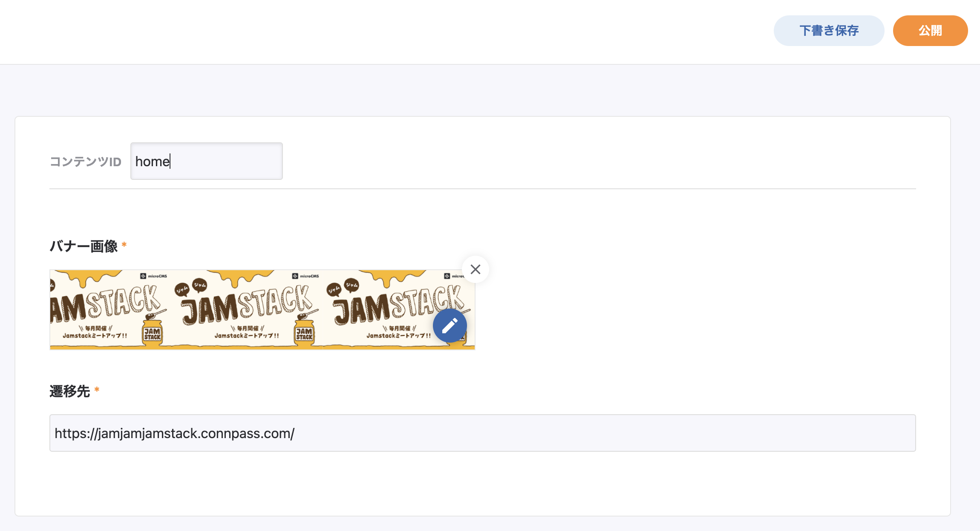Focus the コンテンツID field containing home

(x=206, y=161)
